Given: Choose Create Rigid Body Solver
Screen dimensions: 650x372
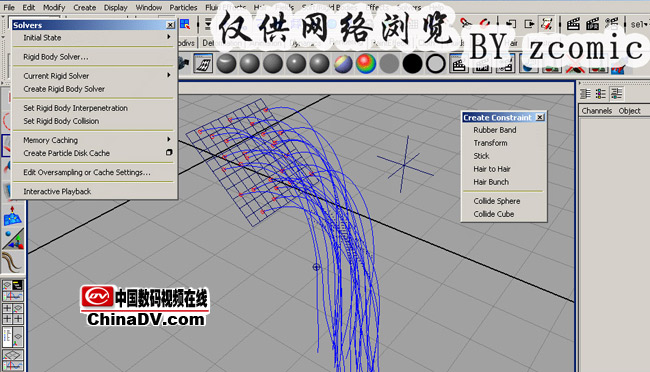Looking at the screenshot, I should point(95,89).
